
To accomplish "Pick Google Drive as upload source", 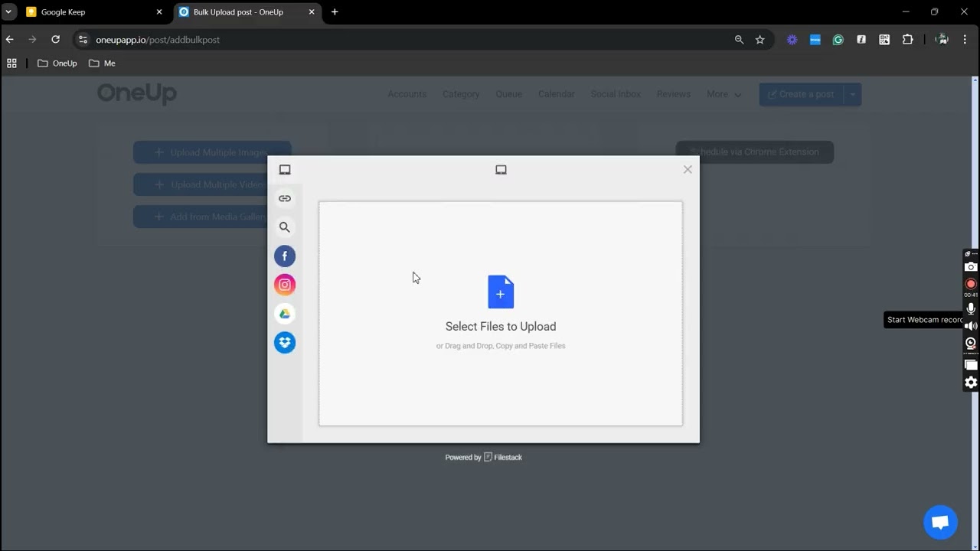I will 285,314.
